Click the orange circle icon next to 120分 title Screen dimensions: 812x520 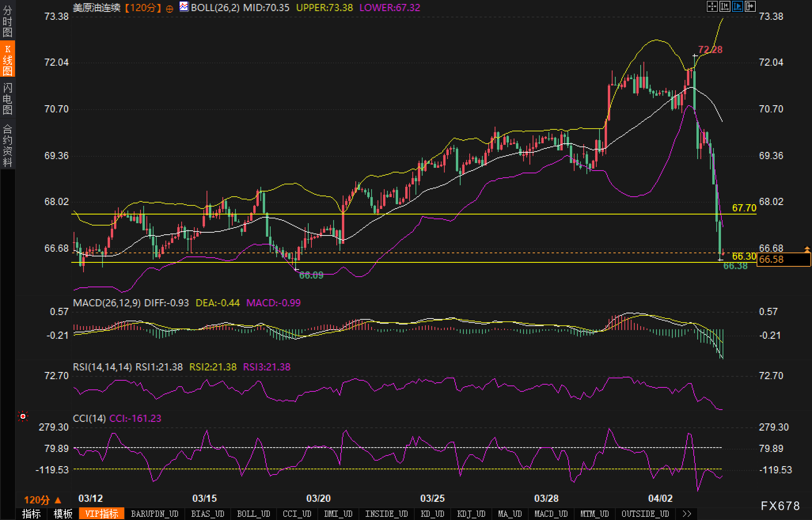tap(169, 8)
